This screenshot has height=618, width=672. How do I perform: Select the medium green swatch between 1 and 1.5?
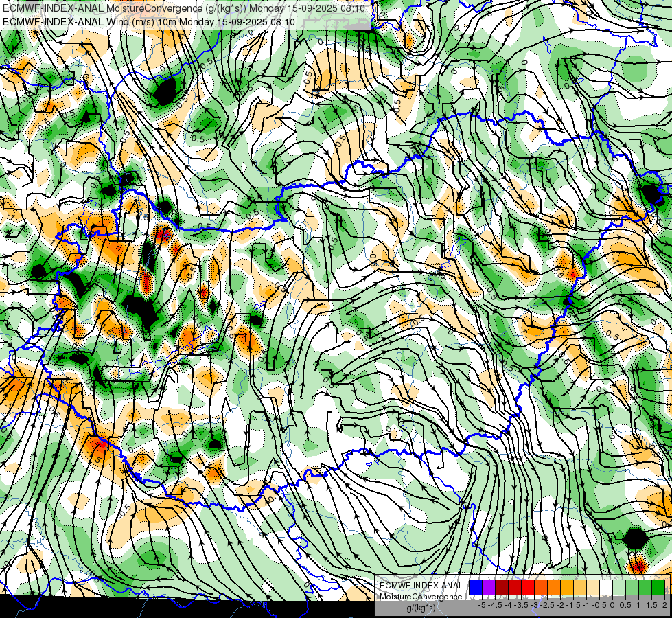(645, 587)
